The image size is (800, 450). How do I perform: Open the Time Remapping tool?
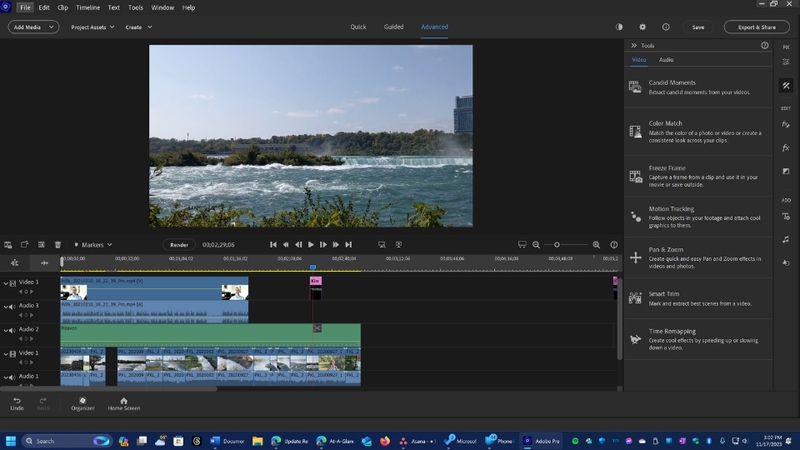[x=698, y=339]
